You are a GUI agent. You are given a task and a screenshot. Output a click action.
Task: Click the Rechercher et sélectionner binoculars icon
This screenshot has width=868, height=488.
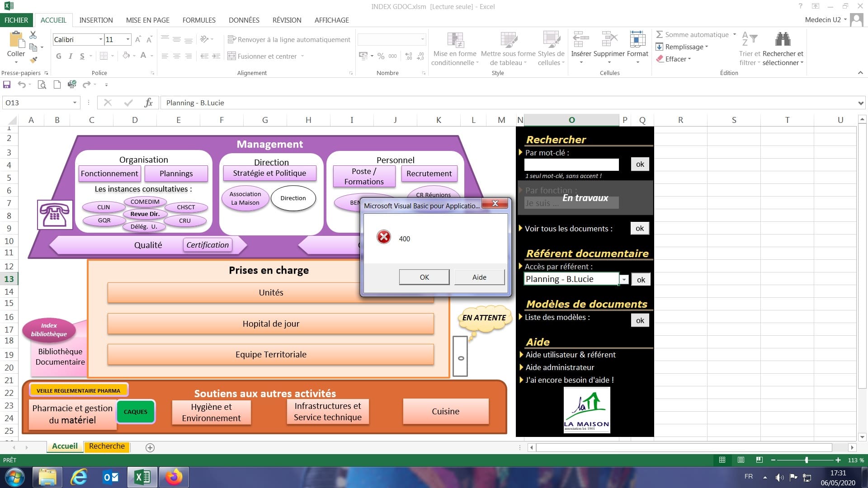tap(783, 40)
